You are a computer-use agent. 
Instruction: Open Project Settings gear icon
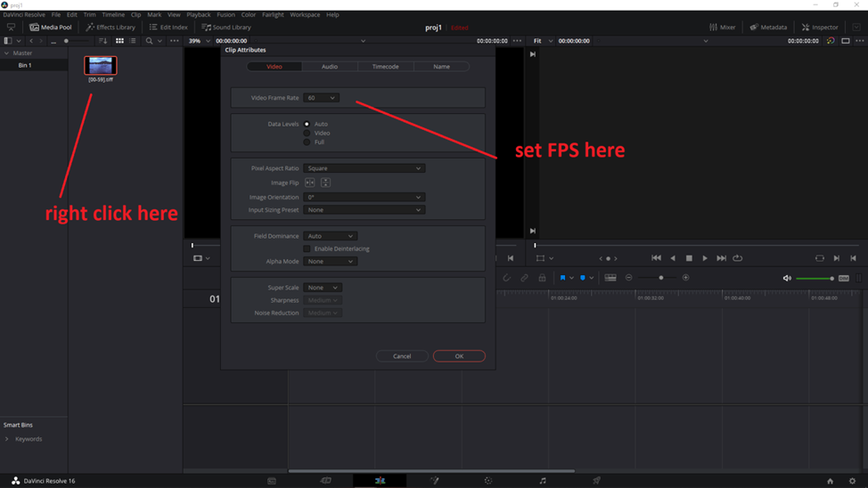tap(852, 482)
